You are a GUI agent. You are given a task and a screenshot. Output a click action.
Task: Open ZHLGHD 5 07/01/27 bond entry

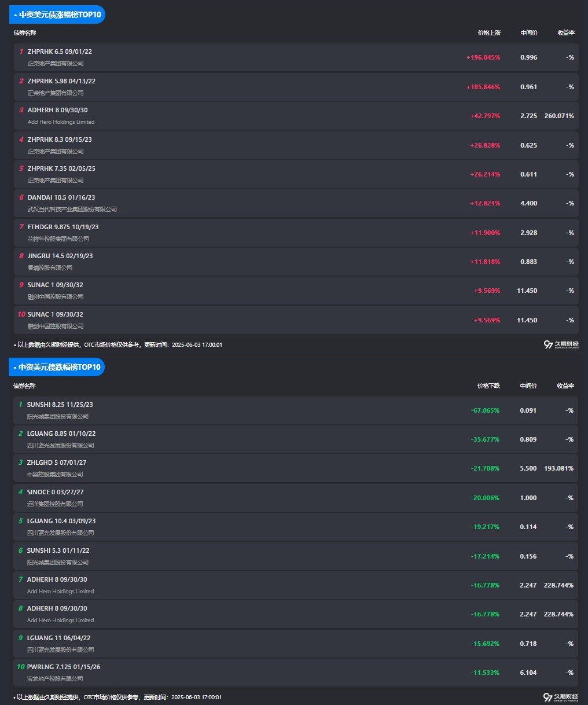point(57,462)
